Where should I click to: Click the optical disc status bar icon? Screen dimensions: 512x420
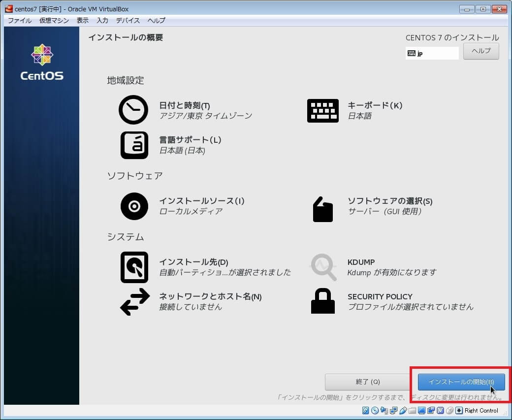point(375,411)
